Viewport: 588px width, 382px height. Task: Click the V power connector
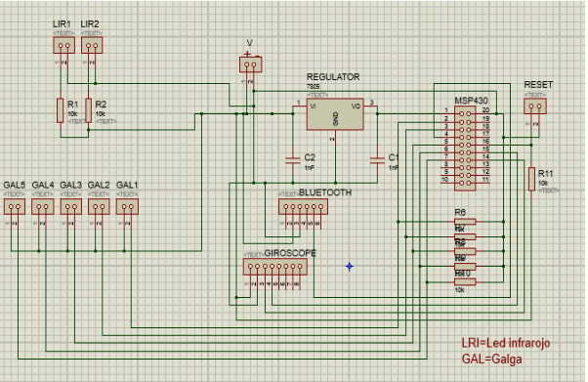tap(250, 64)
